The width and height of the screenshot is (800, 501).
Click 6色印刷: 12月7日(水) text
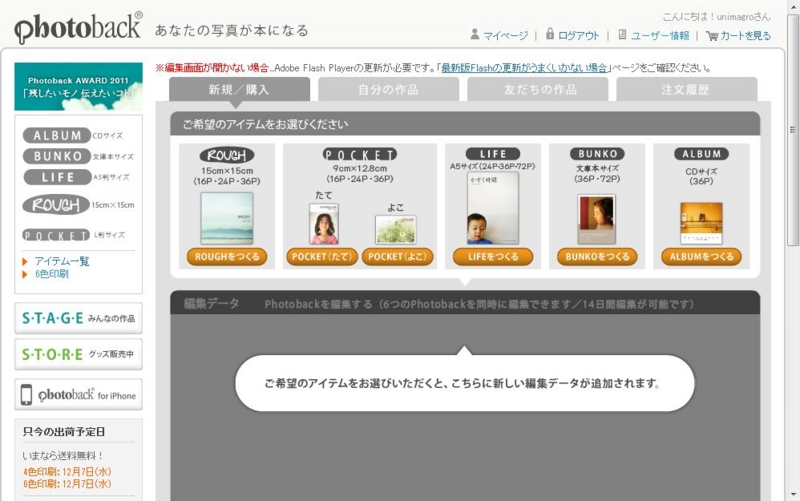point(67,484)
